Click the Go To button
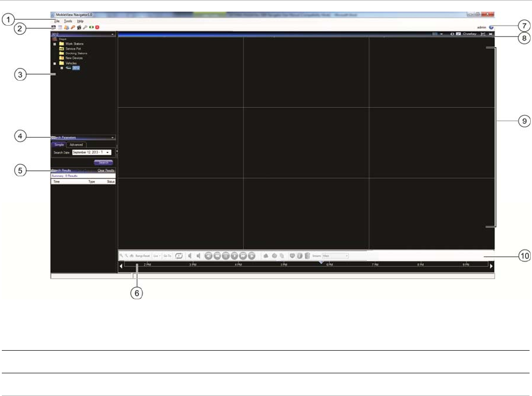 [x=168, y=256]
